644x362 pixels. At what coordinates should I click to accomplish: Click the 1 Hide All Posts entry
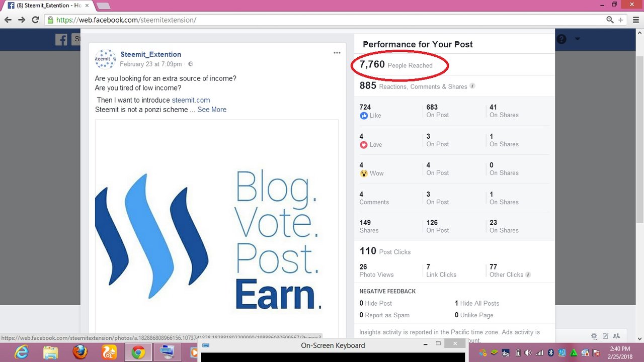coord(477,303)
